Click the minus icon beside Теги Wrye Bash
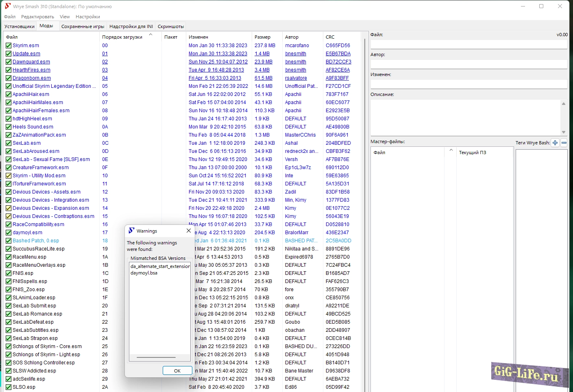This screenshot has height=392, width=573. 564,143
